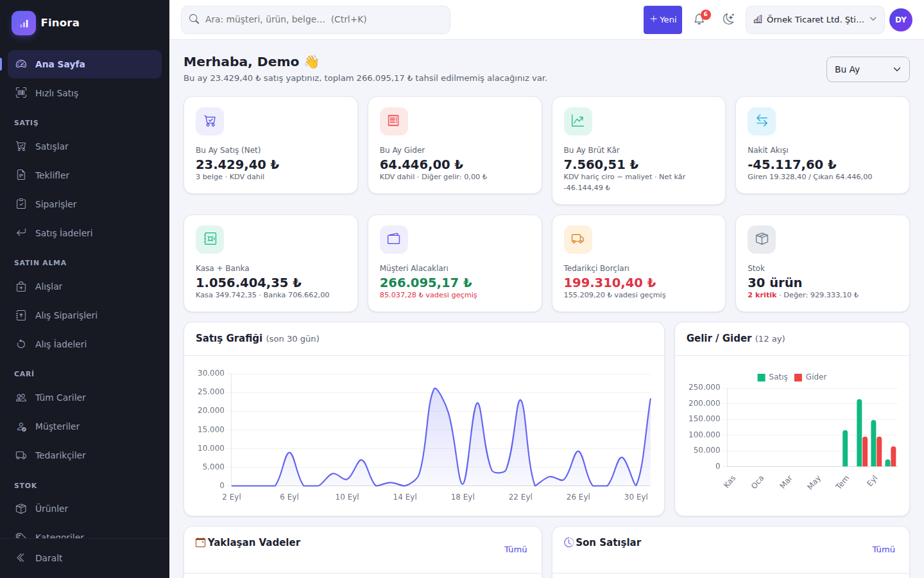924x578 pixels.
Task: Go to Ana Sayfa in sidebar
Action: pos(85,64)
